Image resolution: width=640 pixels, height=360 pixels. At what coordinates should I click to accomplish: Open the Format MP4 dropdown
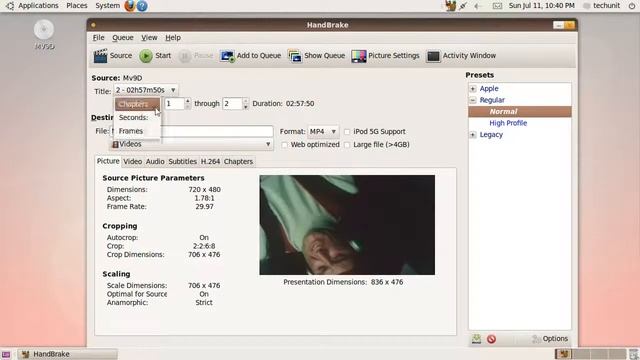pyautogui.click(x=323, y=131)
